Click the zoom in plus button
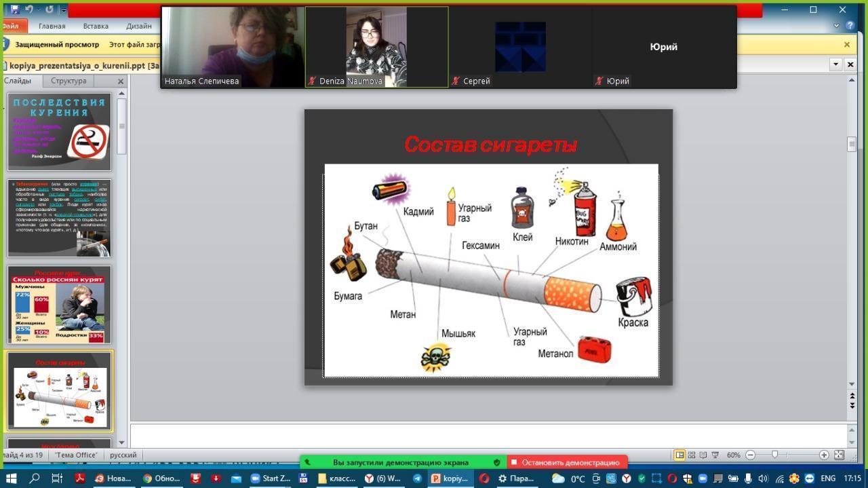 (x=824, y=455)
